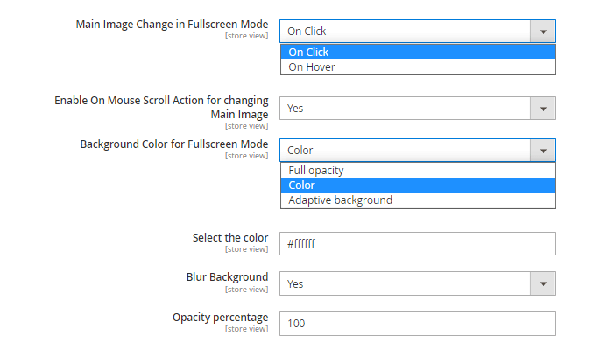Click Main Image Change in Fullscreen Mode label
Viewport: 600px width, 364px height.
point(172,24)
